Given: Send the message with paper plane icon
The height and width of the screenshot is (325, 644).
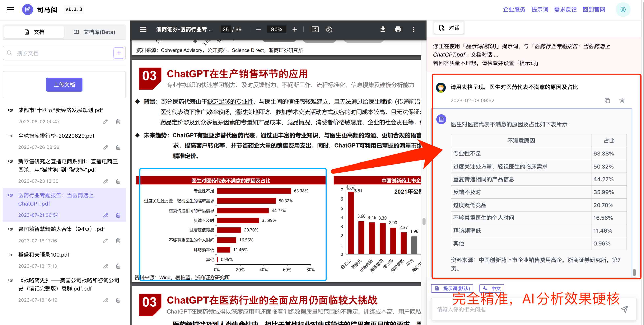Looking at the screenshot, I should coord(624,309).
